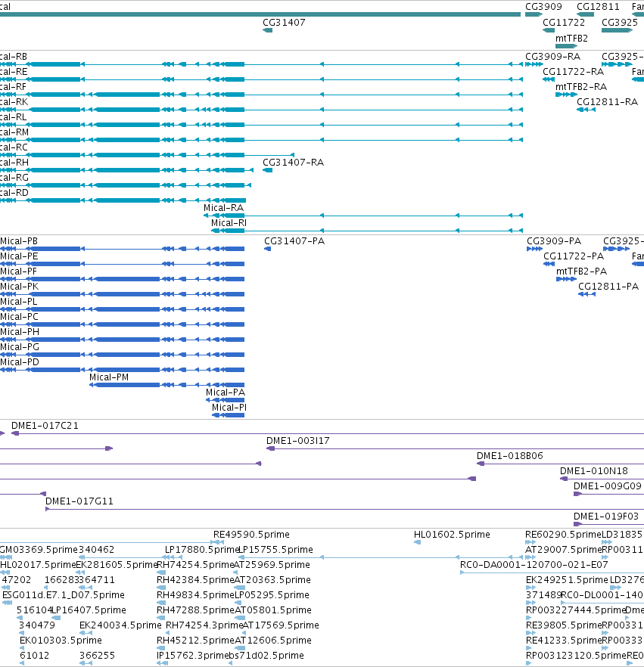Select EST ESG011d.E7.1_D07.5prime
The height and width of the screenshot is (667, 644).
[x=64, y=594]
